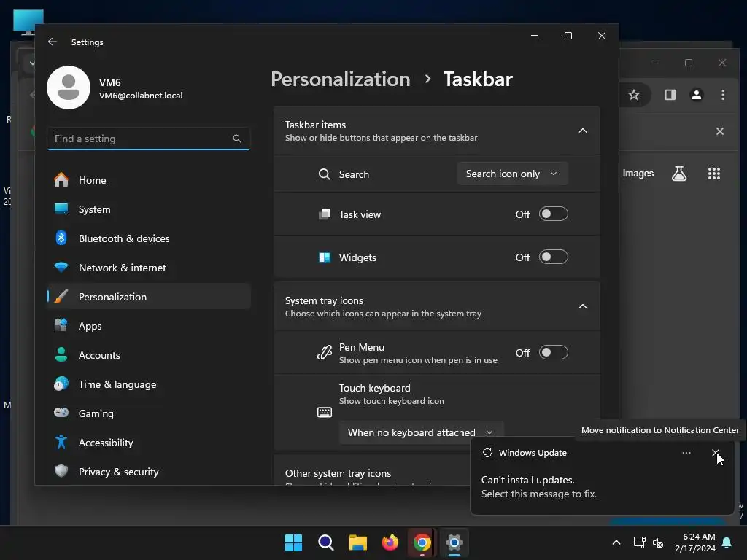
Task: Open Network & internet settings
Action: click(x=149, y=268)
